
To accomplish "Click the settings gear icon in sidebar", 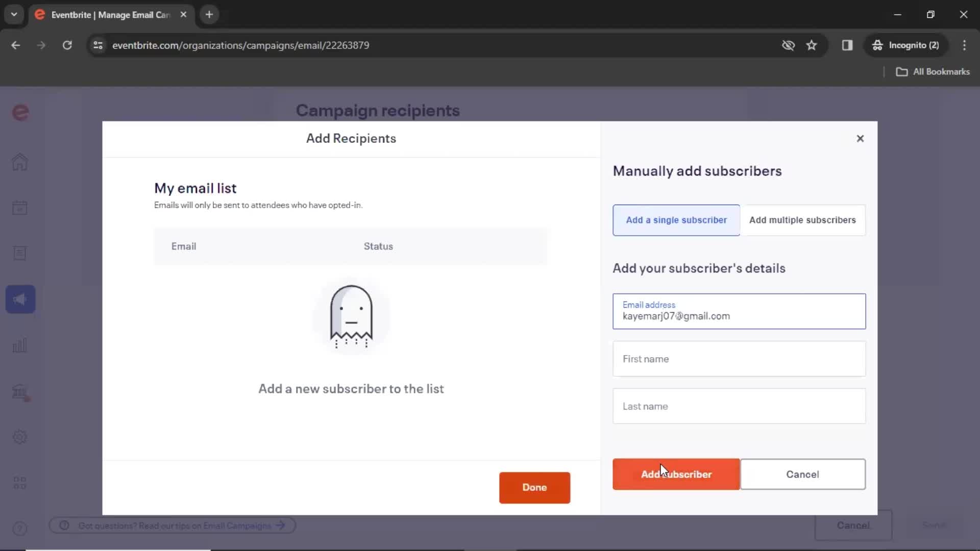I will (19, 437).
